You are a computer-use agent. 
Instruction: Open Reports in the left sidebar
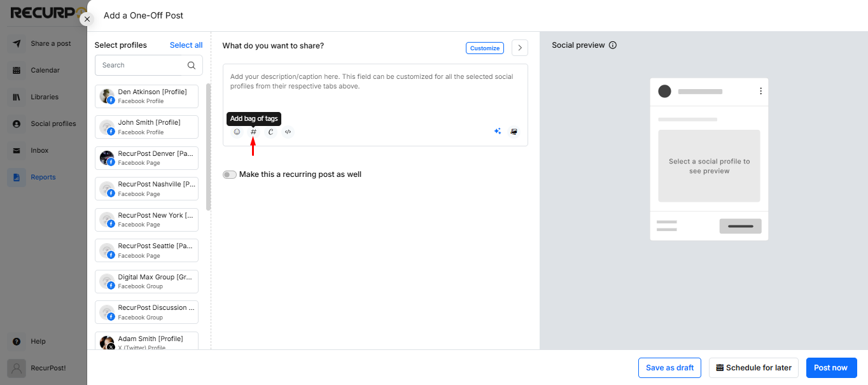[43, 177]
